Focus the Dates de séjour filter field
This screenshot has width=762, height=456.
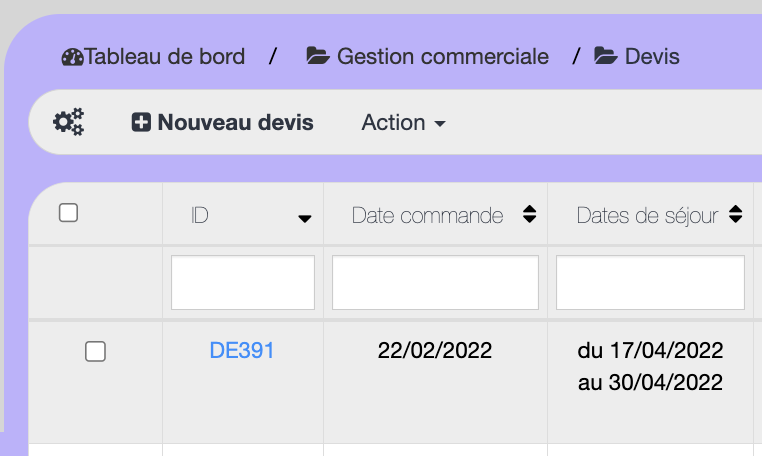click(650, 282)
